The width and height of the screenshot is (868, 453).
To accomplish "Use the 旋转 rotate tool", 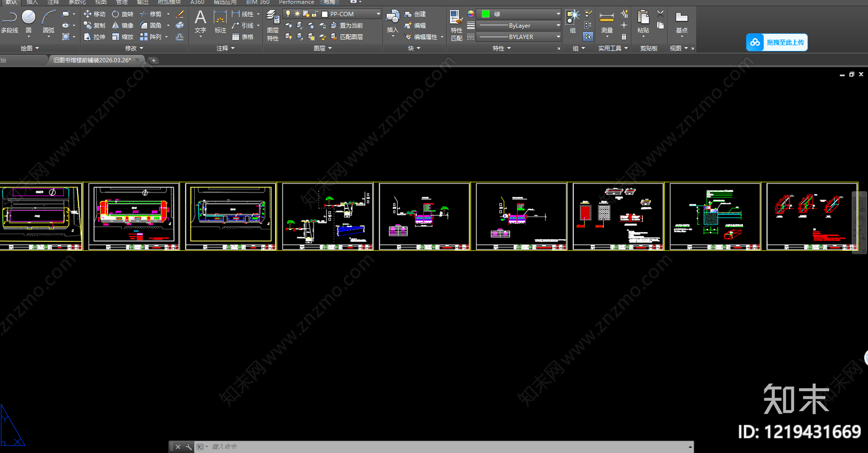I will (123, 14).
